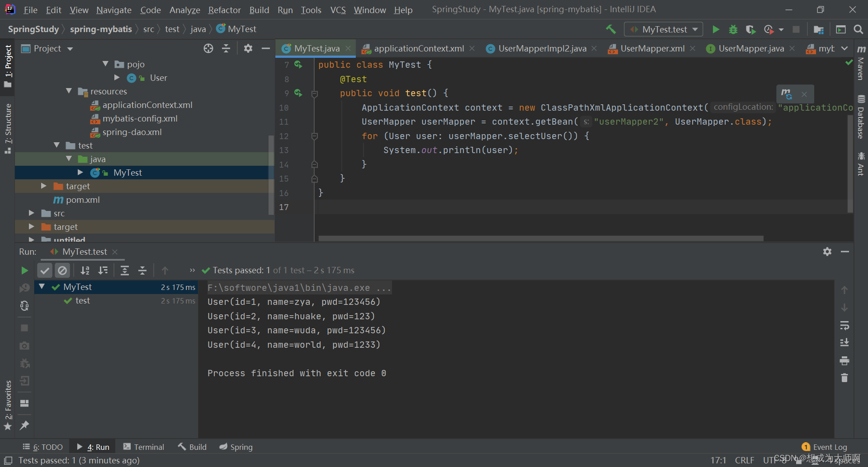Select mybatis-config.xml in project tree
The height and width of the screenshot is (467, 868).
[x=140, y=118]
